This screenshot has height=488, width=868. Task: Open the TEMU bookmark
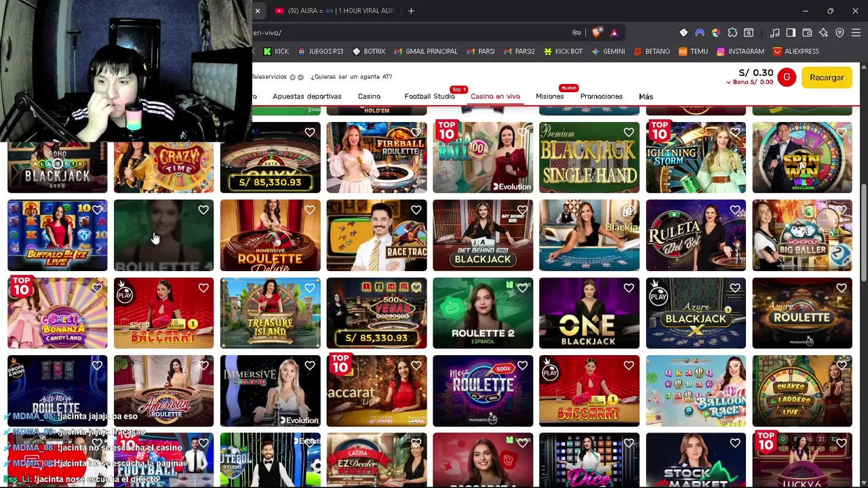pos(693,52)
